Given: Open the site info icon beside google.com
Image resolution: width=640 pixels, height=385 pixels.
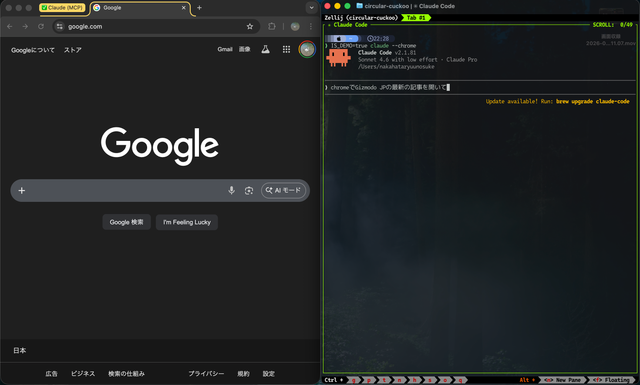Looking at the screenshot, I should 60,27.
